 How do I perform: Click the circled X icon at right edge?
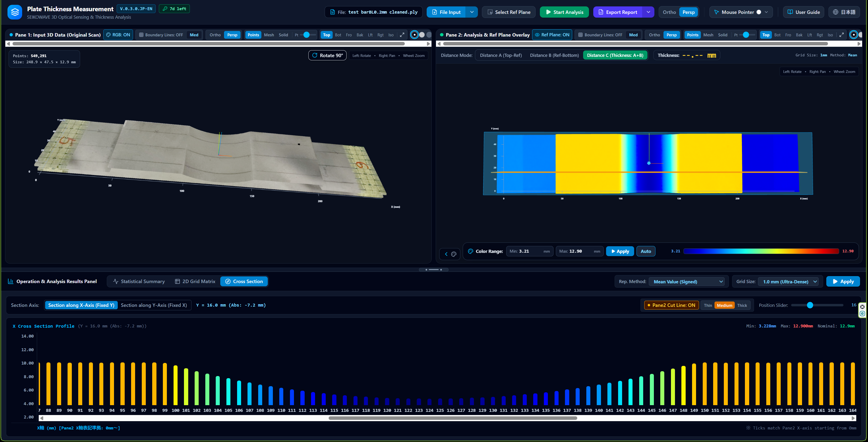[x=862, y=307]
